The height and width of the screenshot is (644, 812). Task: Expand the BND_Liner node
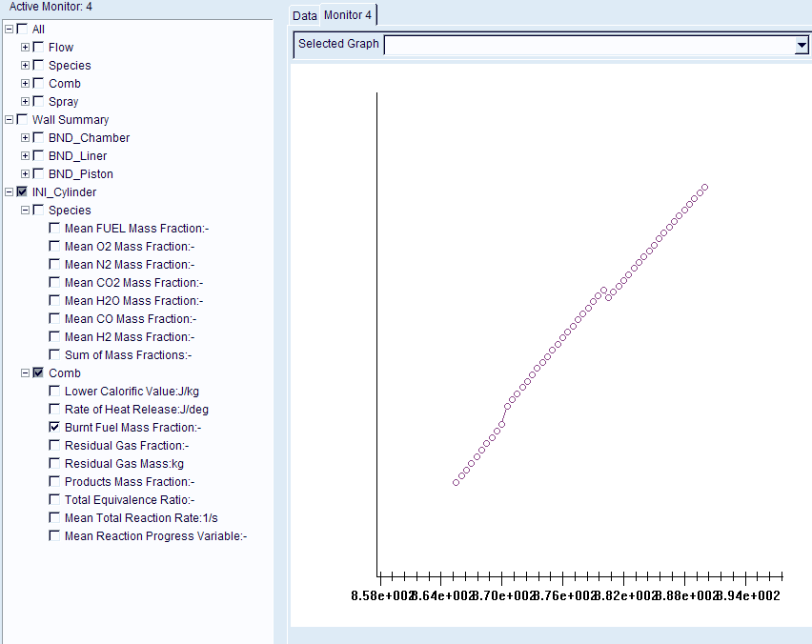[25, 156]
